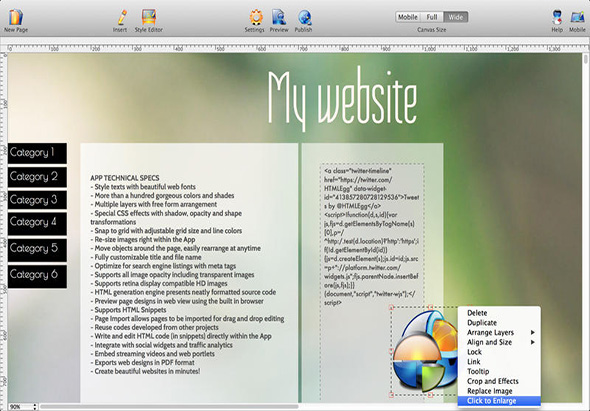Choose Replace Image menu entry
Screen dimensions: 590x411
(x=499, y=391)
